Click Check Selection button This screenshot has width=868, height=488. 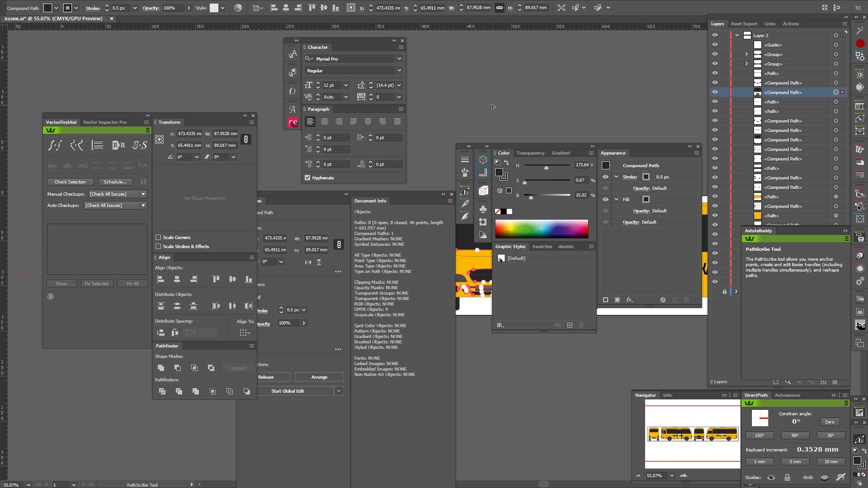70,182
